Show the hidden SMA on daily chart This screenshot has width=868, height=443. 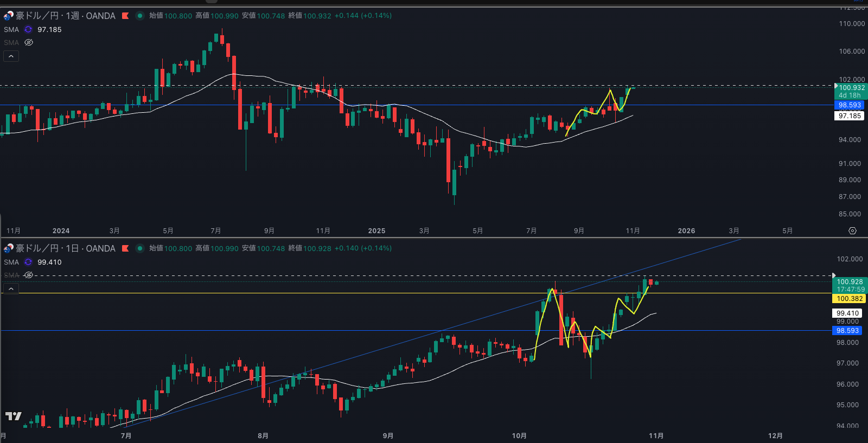29,275
